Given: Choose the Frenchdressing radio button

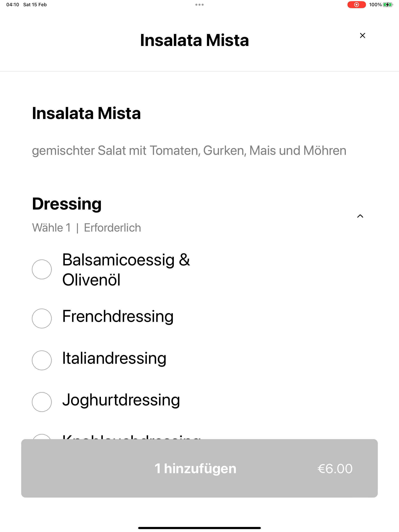Looking at the screenshot, I should [x=42, y=318].
